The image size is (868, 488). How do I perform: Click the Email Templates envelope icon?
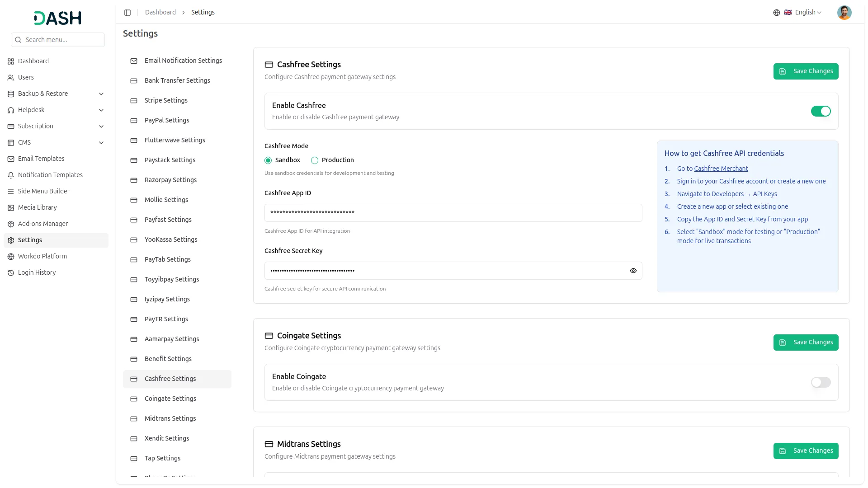pos(11,159)
